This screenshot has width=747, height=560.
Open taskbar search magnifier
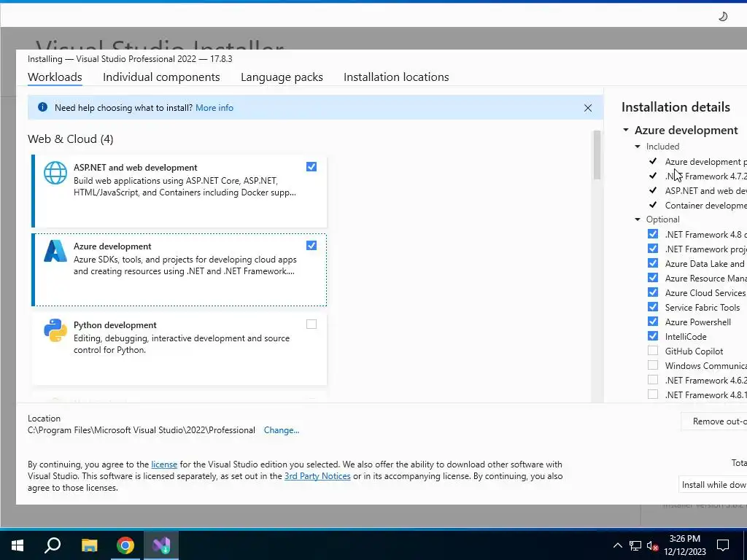pos(53,545)
